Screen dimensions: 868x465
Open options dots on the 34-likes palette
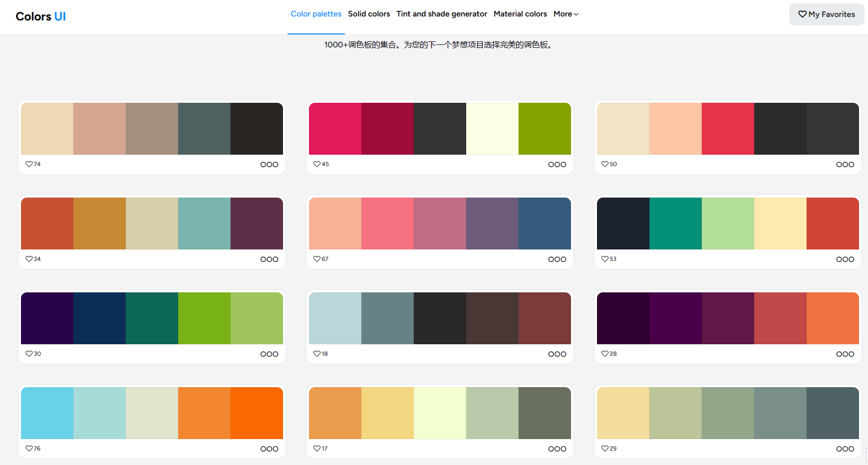coord(269,259)
